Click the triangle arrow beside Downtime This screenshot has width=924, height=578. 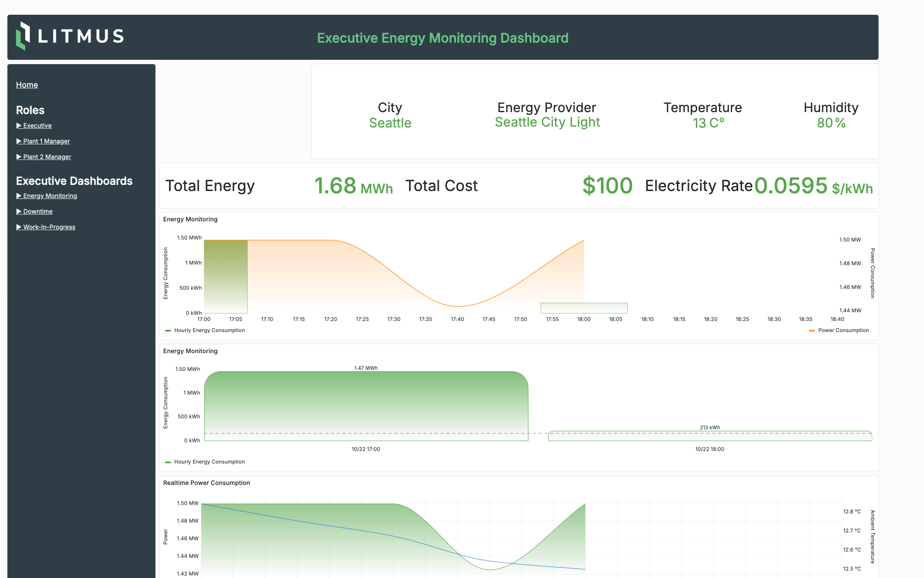[x=19, y=211]
